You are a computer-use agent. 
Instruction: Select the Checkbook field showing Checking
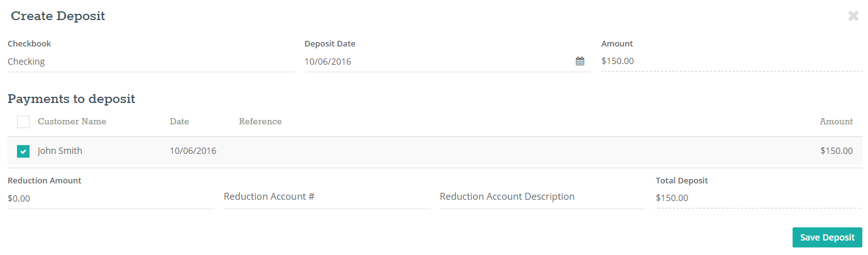pyautogui.click(x=151, y=62)
